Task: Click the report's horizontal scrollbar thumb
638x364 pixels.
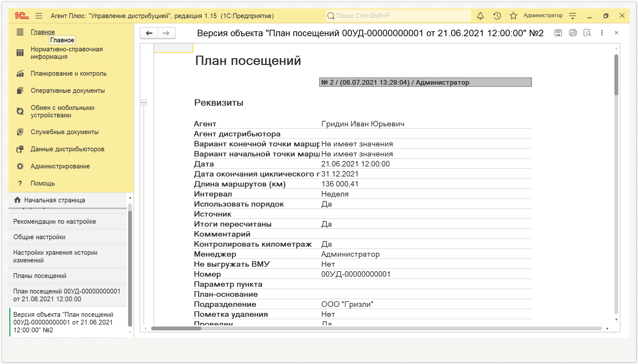Action: pos(176,328)
